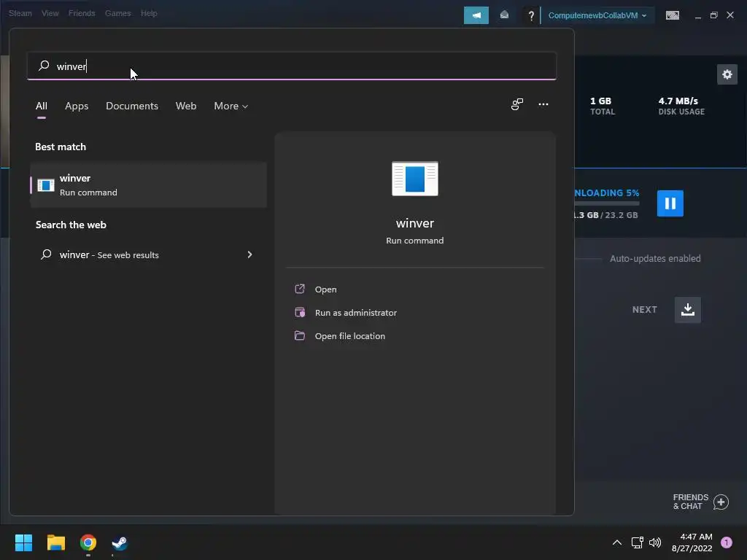747x560 pixels.
Task: Select the Apps search tab
Action: (x=77, y=106)
